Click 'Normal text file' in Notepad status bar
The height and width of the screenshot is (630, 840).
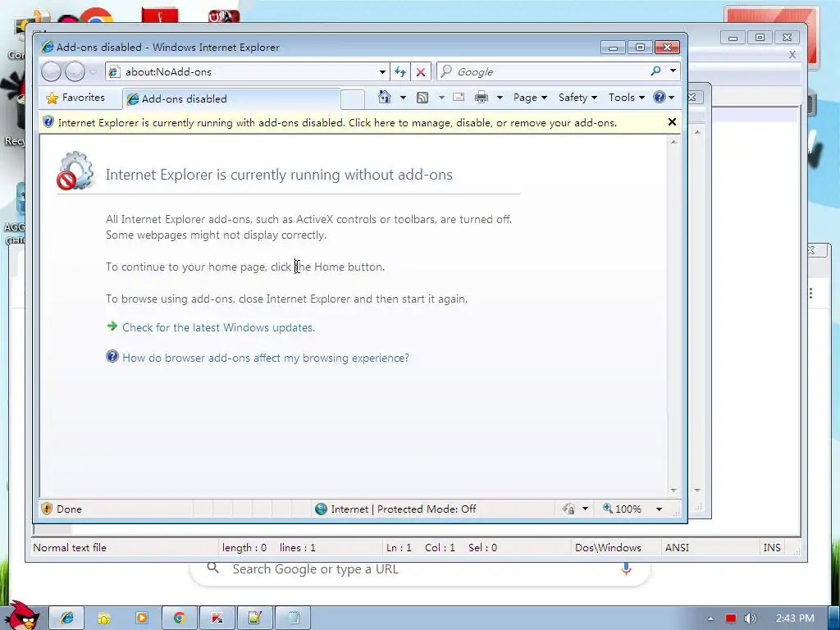tap(70, 547)
